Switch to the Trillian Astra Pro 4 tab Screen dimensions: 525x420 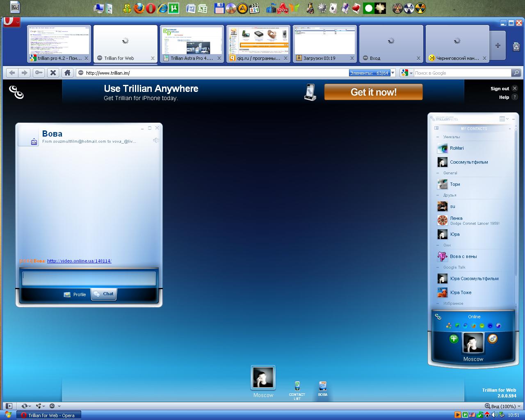click(192, 44)
